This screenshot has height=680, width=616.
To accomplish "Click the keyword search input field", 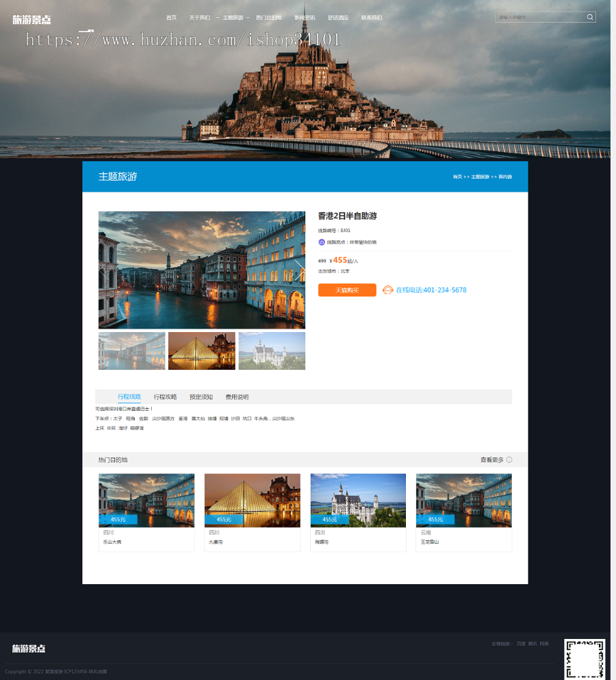I will pos(540,17).
